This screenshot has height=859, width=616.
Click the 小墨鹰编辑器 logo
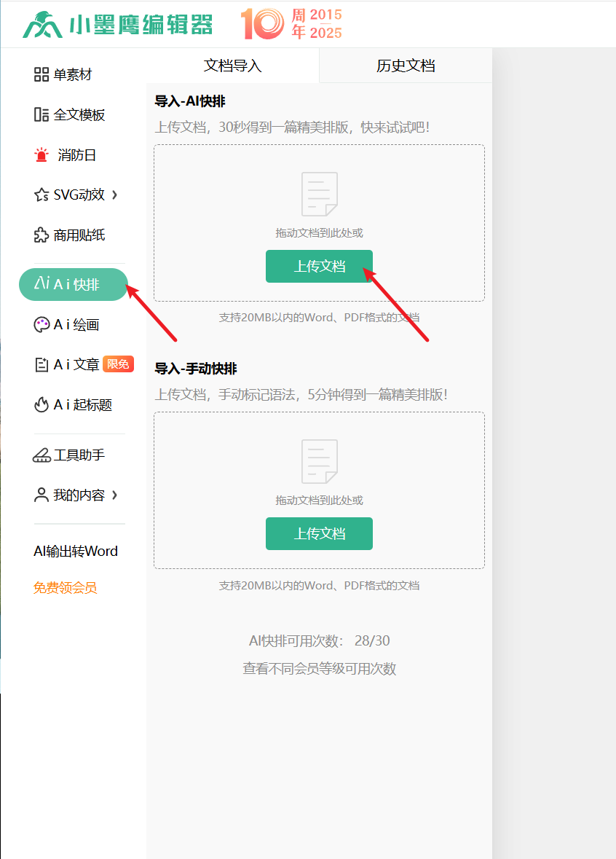118,25
